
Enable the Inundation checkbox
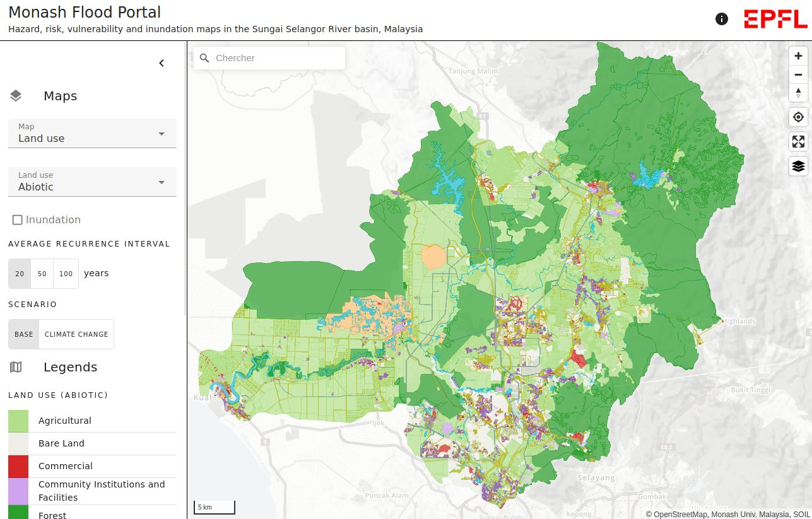click(x=18, y=220)
